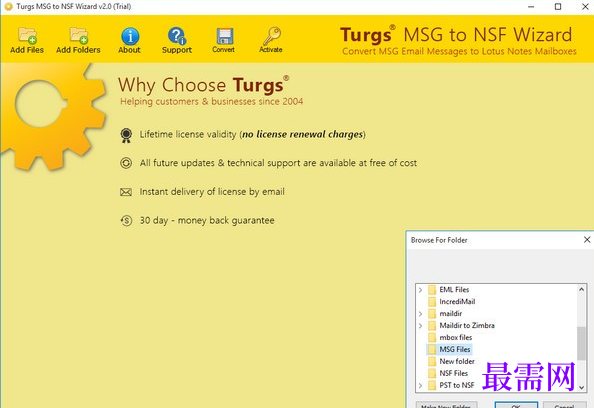Close the Turgs wizard window

coord(585,7)
